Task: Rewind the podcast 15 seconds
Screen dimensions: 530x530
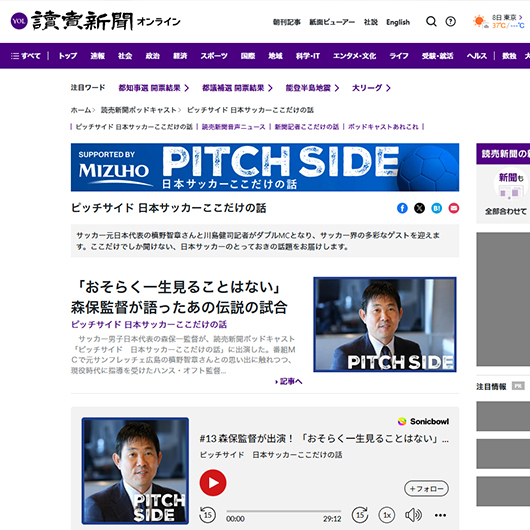Action: click(207, 515)
